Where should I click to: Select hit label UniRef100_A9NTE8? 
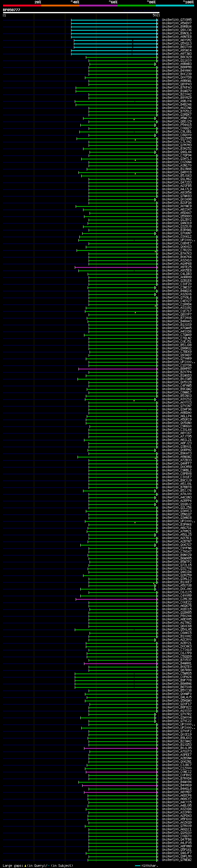point(177,37)
